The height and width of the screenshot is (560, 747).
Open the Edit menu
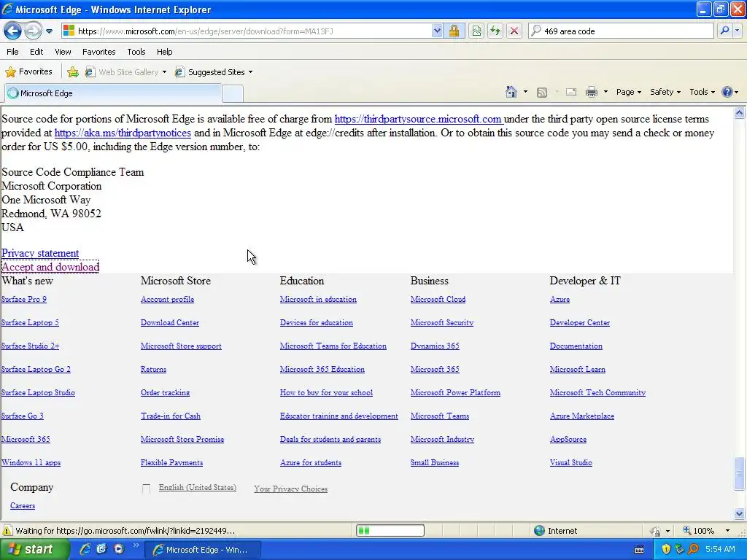36,52
